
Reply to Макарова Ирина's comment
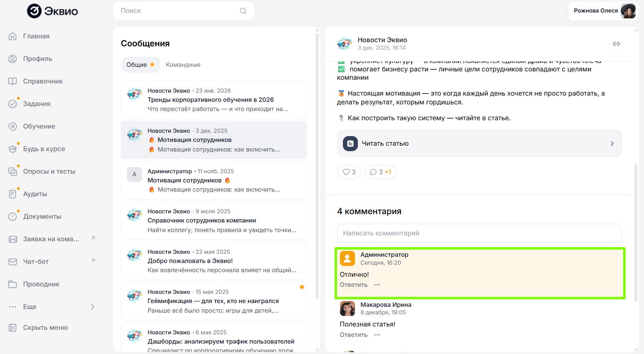coord(354,335)
